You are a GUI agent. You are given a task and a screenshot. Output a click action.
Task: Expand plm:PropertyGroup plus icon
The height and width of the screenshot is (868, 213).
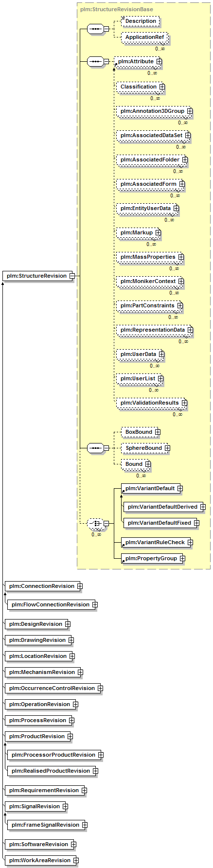coord(182,558)
